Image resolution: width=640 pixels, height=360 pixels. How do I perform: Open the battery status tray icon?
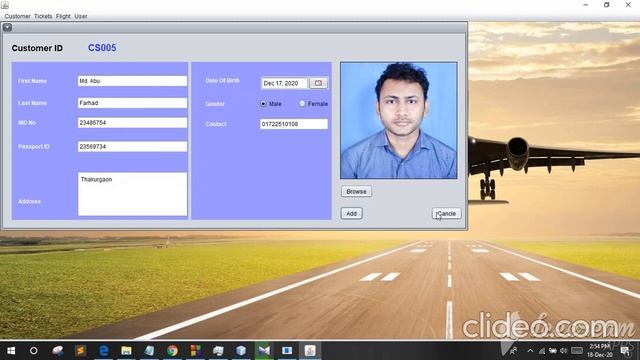coord(553,351)
